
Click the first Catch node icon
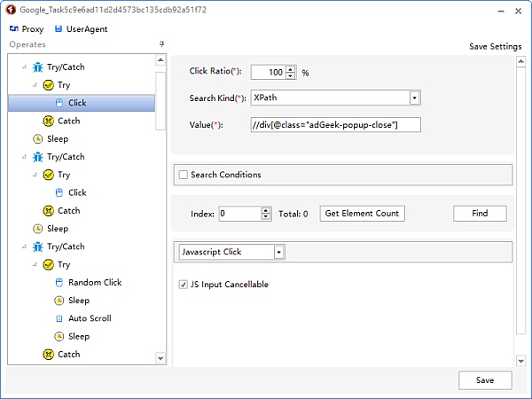(49, 121)
